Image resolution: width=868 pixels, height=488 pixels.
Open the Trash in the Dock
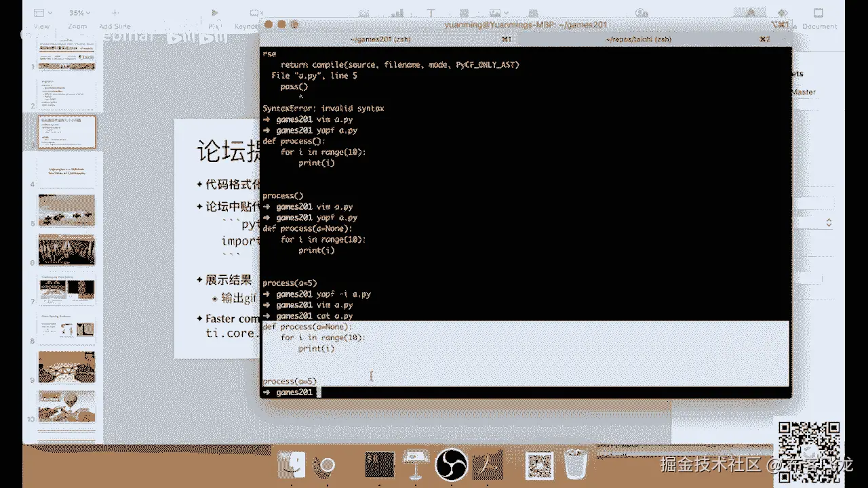click(574, 466)
